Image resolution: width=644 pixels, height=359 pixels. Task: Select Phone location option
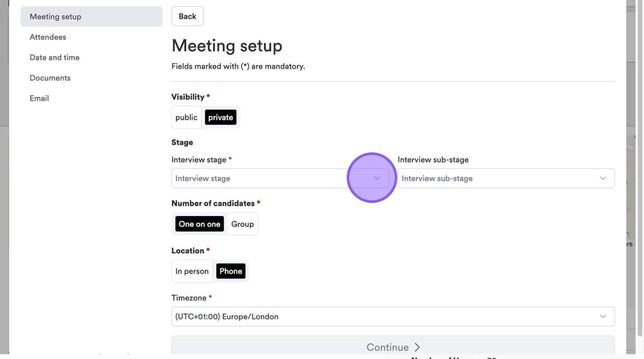(231, 272)
